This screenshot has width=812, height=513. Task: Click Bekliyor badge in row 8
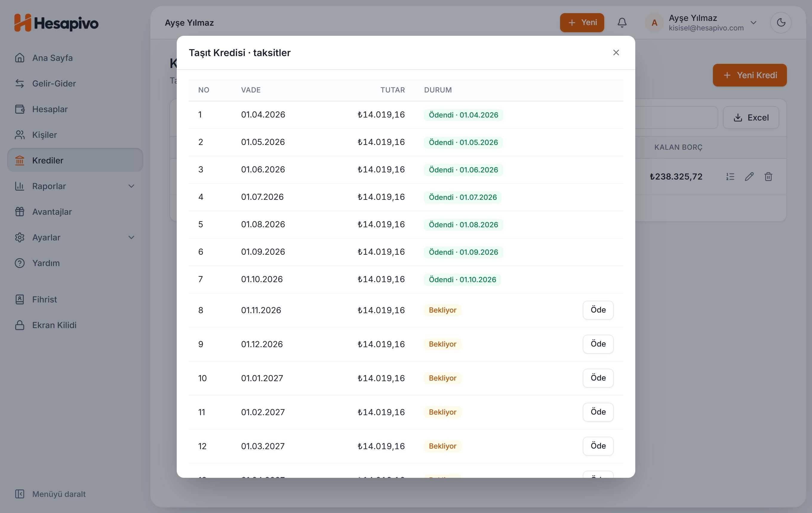pyautogui.click(x=442, y=310)
